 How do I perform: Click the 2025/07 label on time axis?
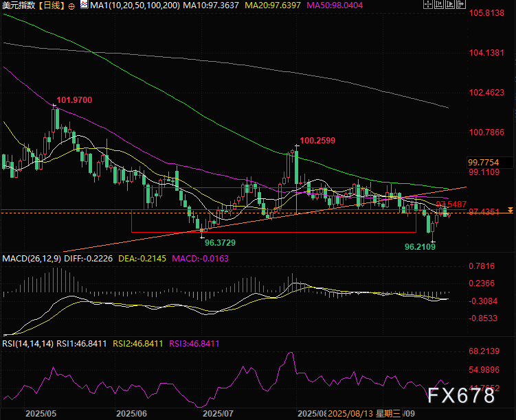[x=218, y=414]
